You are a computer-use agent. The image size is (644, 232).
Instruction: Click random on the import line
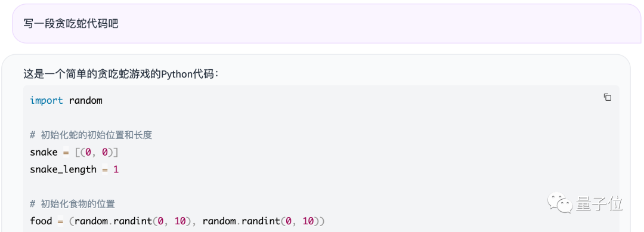pyautogui.click(x=85, y=101)
